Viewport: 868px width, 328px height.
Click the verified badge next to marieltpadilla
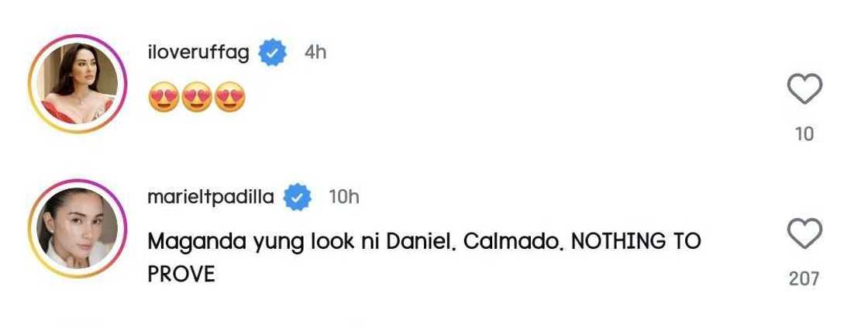[297, 198]
